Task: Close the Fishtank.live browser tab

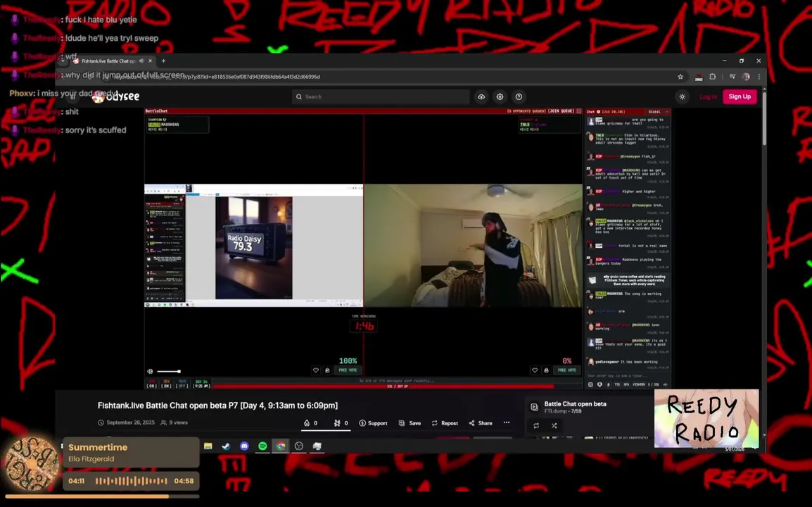Action: [x=150, y=61]
